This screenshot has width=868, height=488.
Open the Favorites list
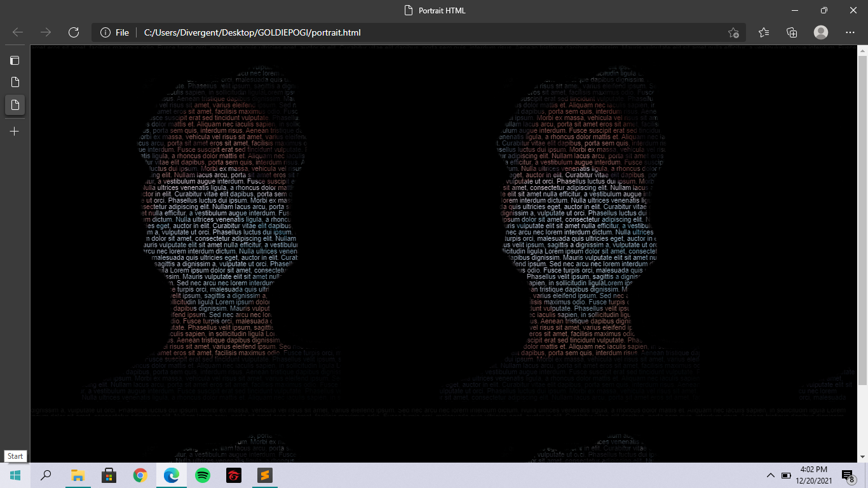pos(763,32)
